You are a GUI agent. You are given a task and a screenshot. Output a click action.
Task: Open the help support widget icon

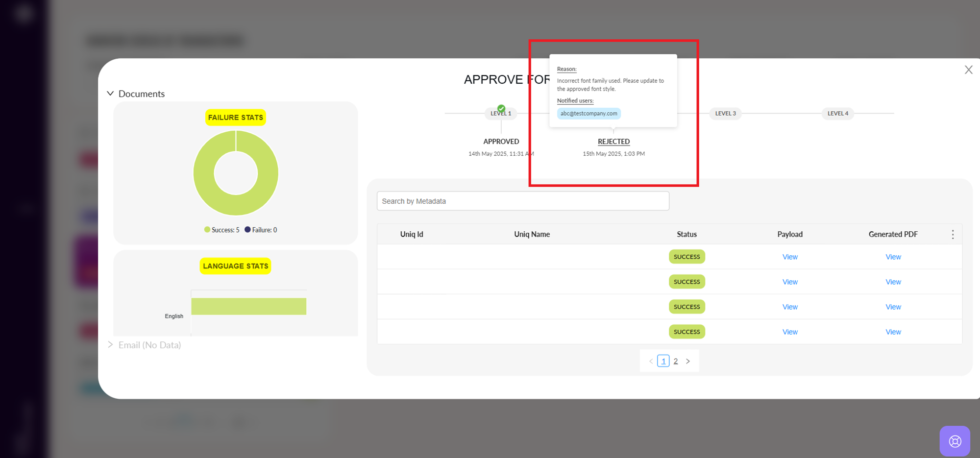955,441
